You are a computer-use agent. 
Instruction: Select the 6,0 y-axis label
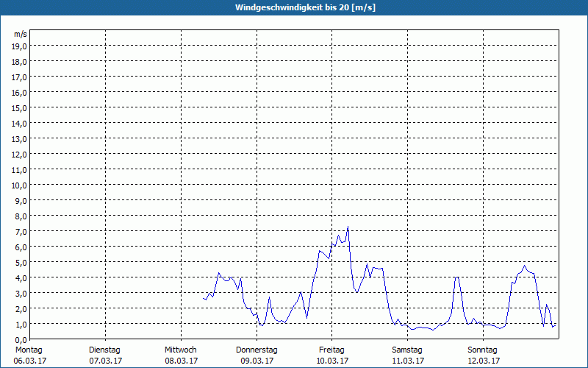coord(21,247)
